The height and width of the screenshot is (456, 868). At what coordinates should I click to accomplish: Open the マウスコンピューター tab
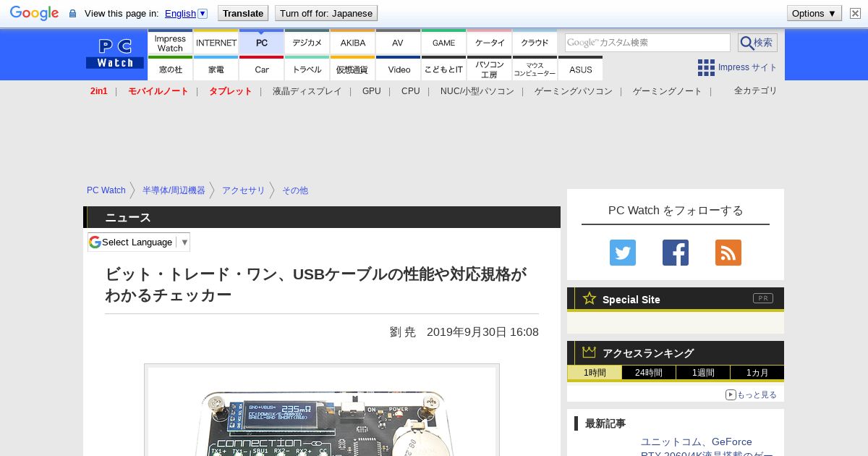click(535, 69)
